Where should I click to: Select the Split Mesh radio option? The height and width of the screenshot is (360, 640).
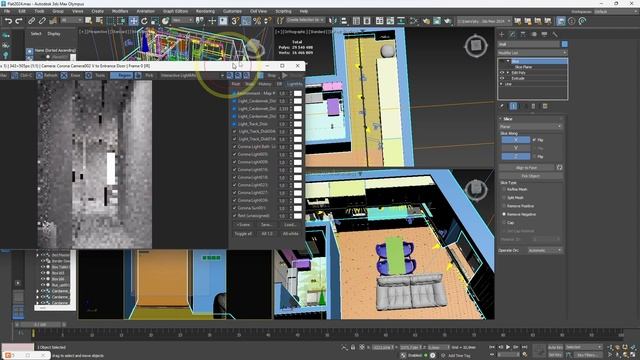[x=504, y=198]
